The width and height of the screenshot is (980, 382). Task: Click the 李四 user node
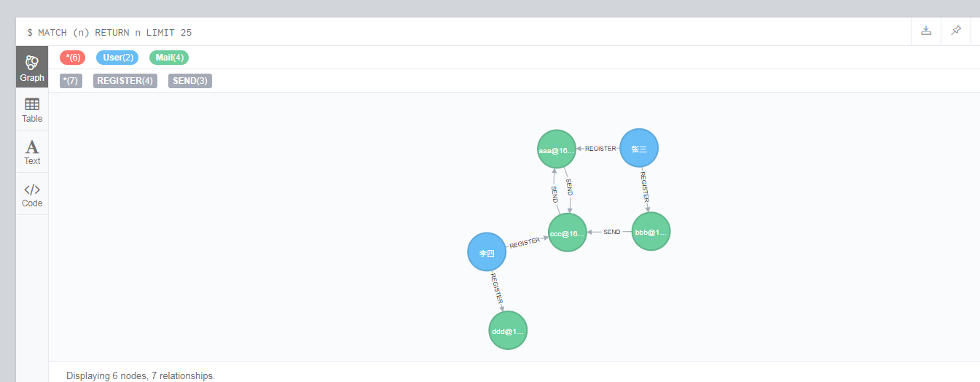point(487,252)
